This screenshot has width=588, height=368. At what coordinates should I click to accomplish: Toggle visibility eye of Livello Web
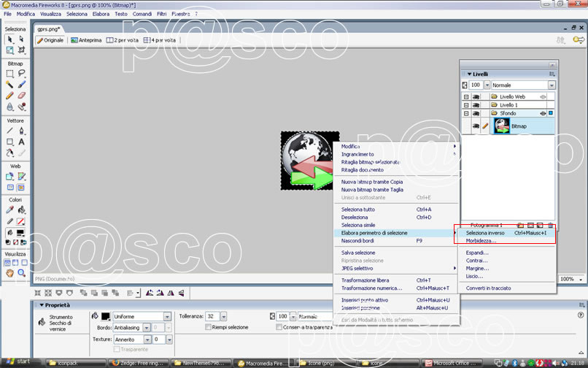(x=476, y=96)
